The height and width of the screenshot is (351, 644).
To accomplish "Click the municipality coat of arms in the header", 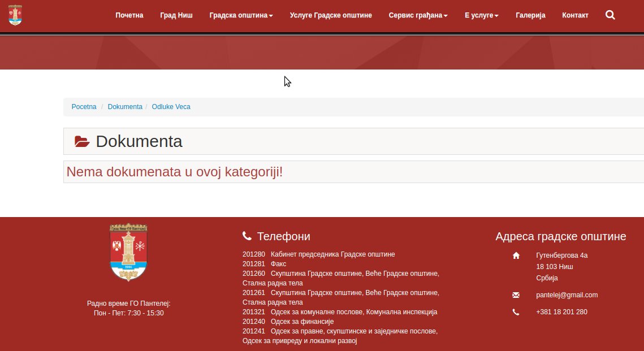I will point(15,15).
